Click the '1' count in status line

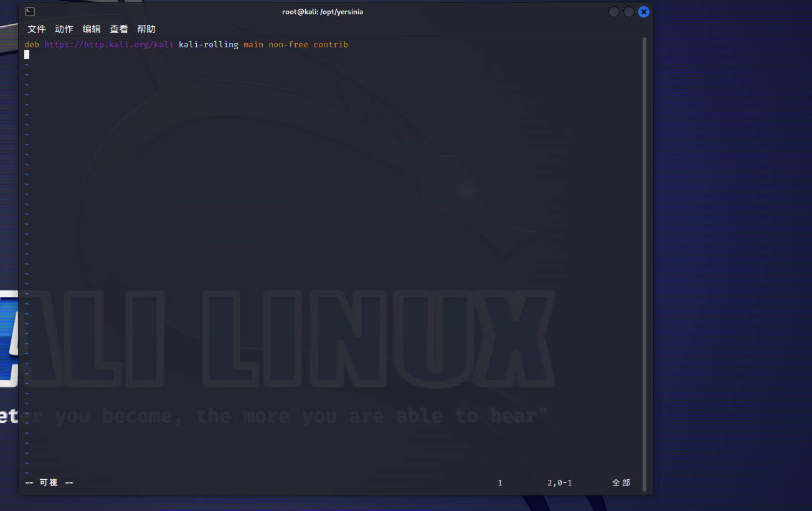(x=500, y=483)
